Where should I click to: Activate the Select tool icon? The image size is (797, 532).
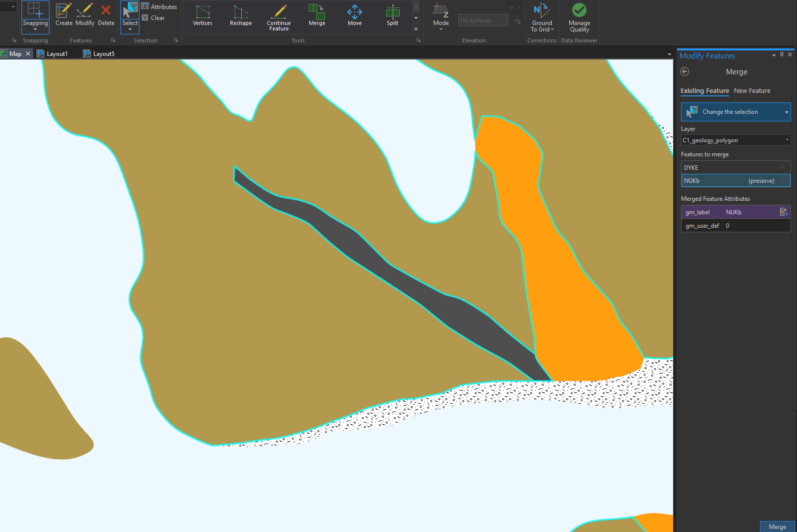coord(130,10)
